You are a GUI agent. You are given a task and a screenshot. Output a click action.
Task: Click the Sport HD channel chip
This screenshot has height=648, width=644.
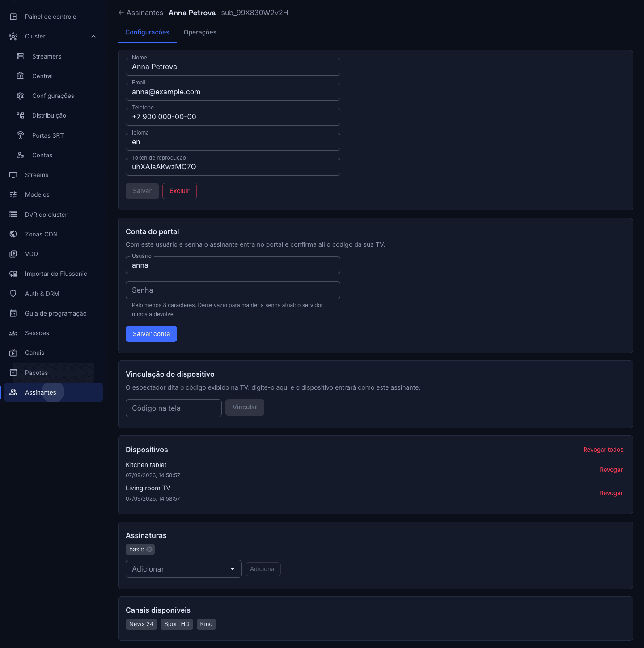177,624
